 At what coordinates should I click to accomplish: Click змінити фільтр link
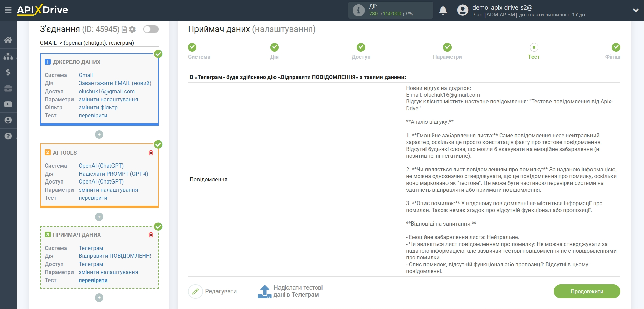click(98, 108)
